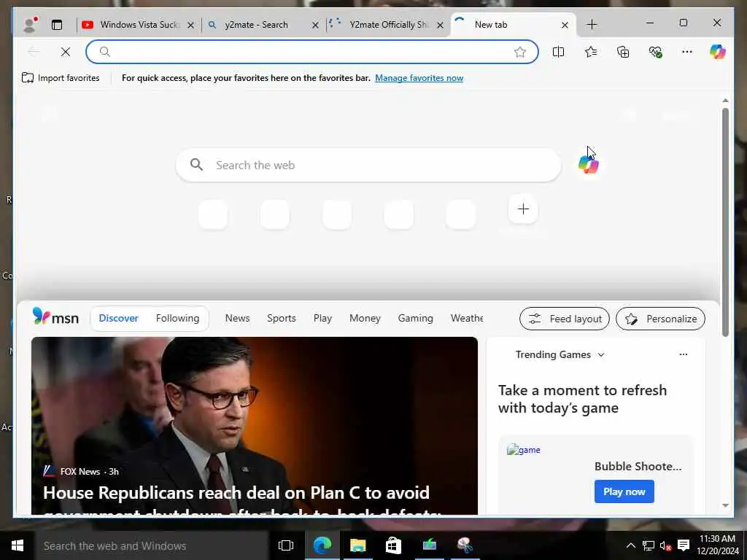Screen dimensions: 747x560
Task: Open File Explorer from taskbar
Action: click(x=357, y=545)
